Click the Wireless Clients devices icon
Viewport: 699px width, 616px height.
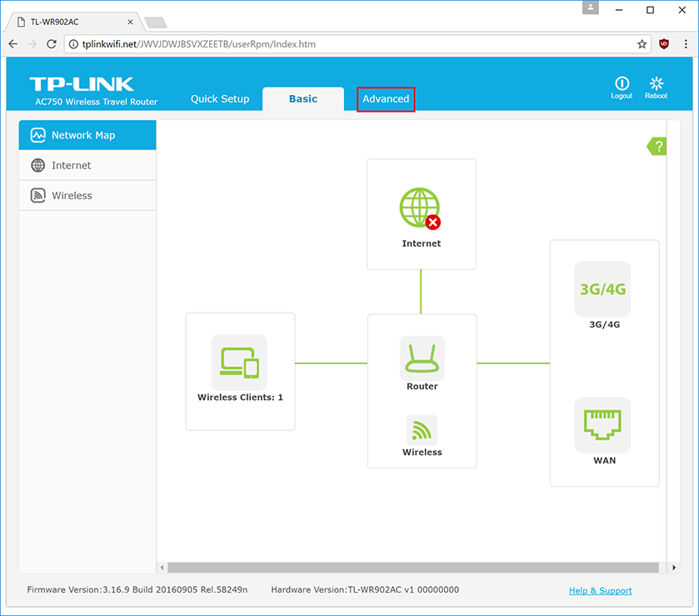pyautogui.click(x=239, y=363)
